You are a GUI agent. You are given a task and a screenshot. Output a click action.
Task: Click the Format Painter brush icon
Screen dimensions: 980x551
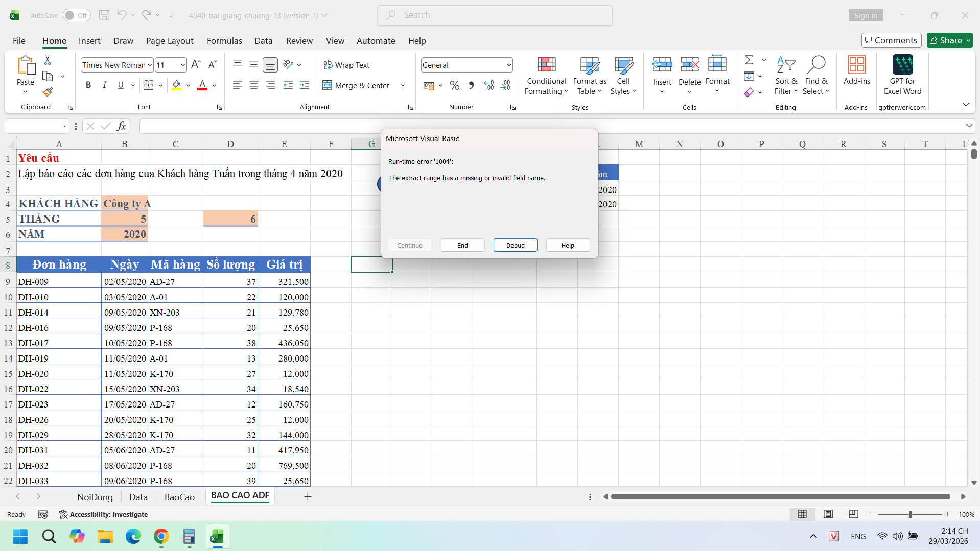tap(48, 92)
